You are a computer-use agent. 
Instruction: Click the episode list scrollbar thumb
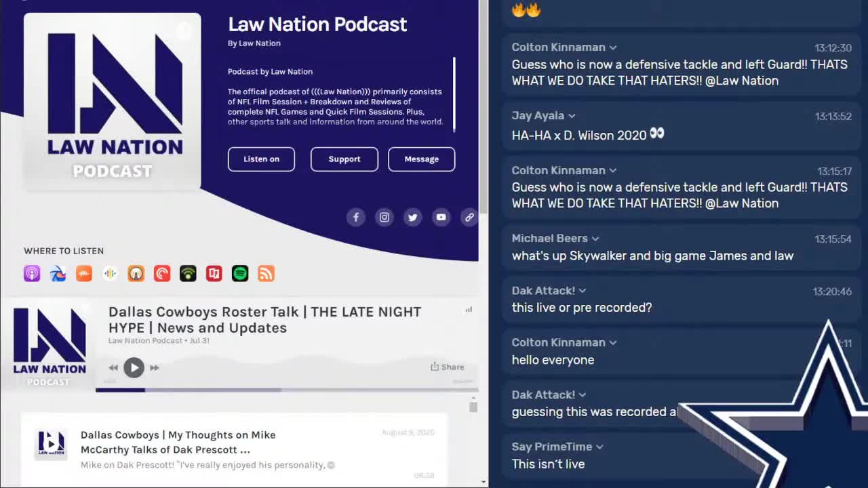coord(473,407)
